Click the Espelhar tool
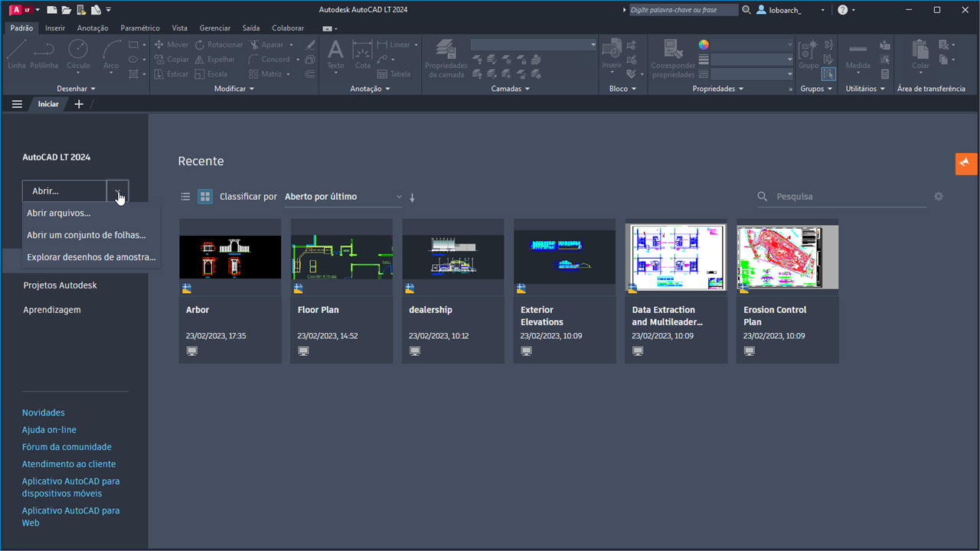 [215, 59]
